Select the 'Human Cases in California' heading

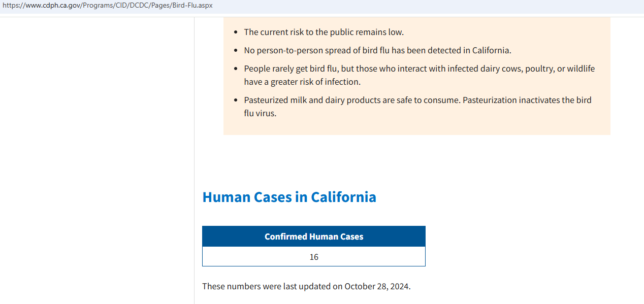[x=289, y=197]
